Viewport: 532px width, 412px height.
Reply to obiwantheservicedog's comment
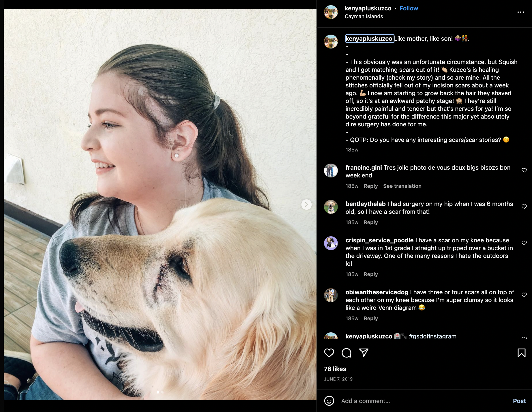[x=371, y=319]
